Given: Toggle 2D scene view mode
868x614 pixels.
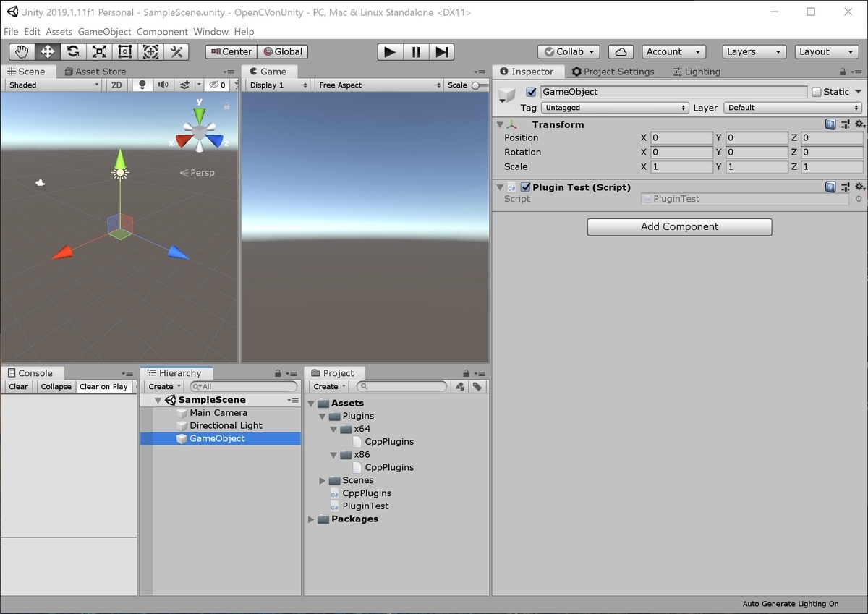Looking at the screenshot, I should pyautogui.click(x=116, y=85).
